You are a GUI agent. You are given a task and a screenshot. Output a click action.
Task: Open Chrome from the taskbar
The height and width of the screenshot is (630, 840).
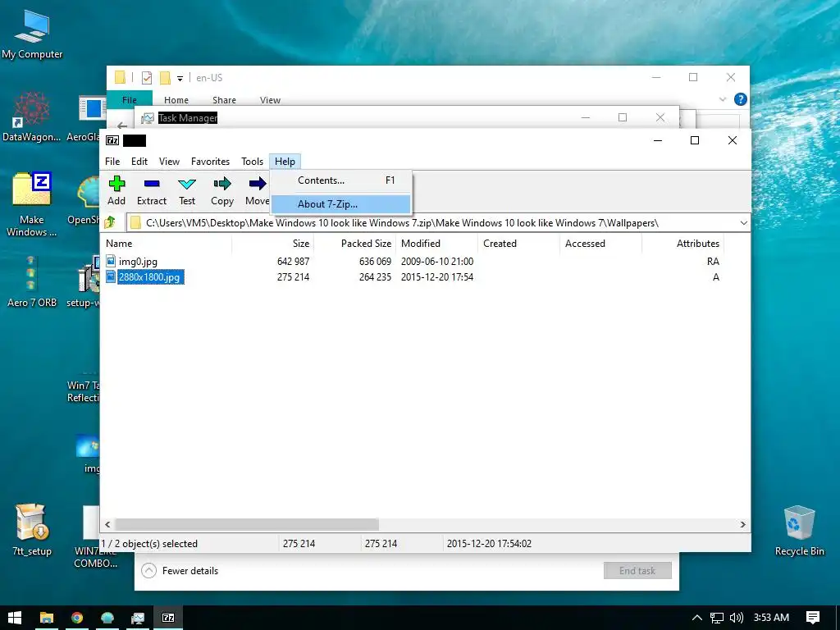[x=77, y=618]
